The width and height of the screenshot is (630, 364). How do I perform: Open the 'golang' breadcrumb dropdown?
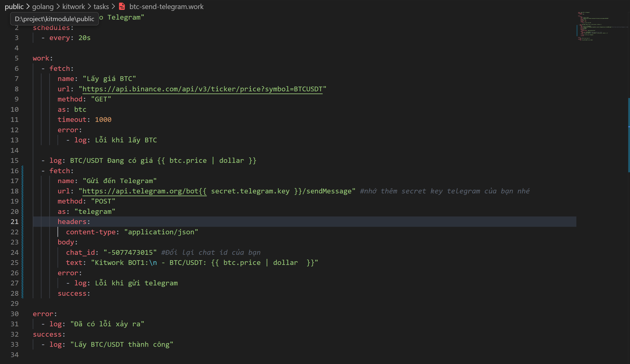click(43, 6)
